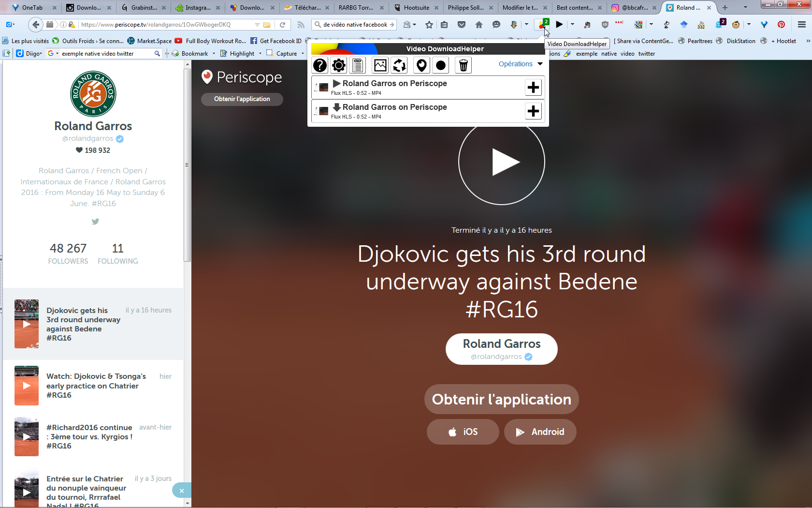
Task: Open the Get Facebook ID bookmark
Action: [276, 41]
